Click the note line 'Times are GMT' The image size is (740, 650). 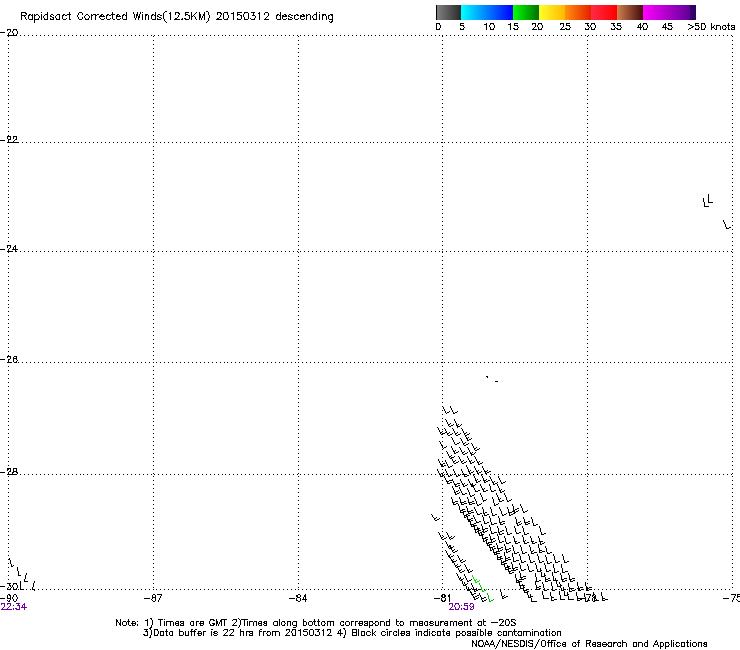pos(193,623)
